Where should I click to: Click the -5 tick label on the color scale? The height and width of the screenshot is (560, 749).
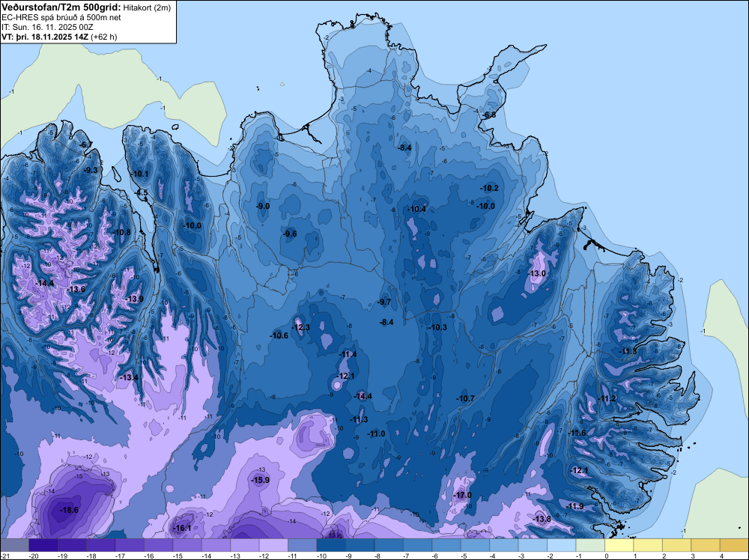(x=464, y=556)
